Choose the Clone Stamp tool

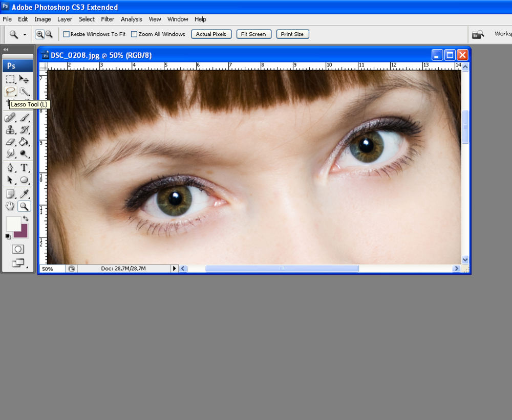[x=10, y=129]
